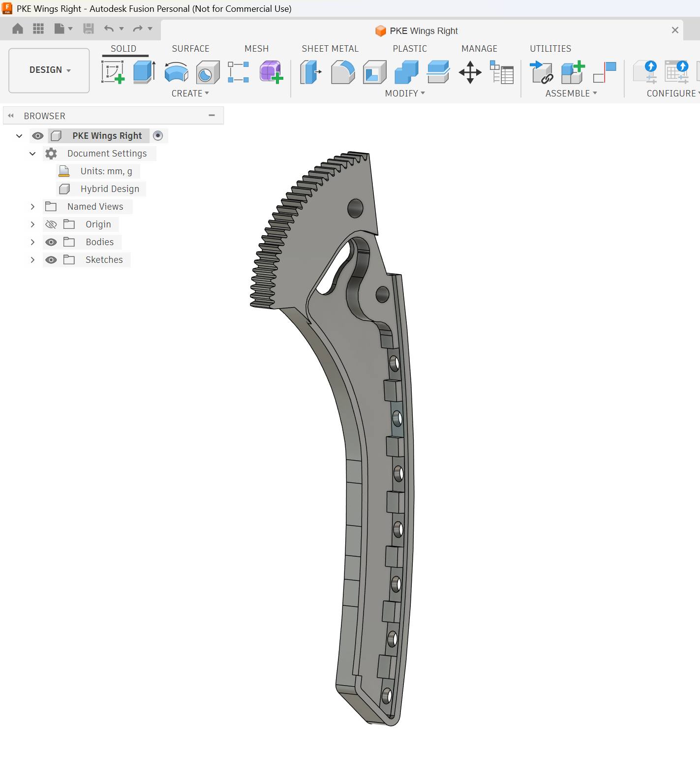This screenshot has width=700, height=758.
Task: Open the ASSEMBLE panel dropdown
Action: [571, 94]
